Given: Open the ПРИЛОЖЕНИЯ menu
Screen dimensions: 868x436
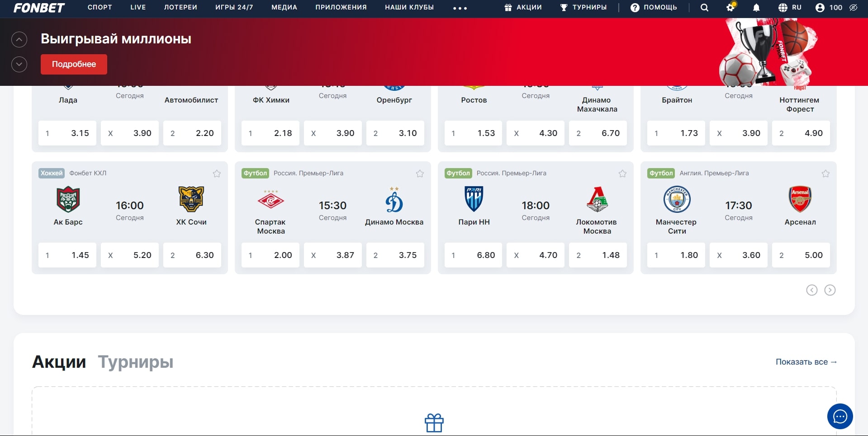Looking at the screenshot, I should (341, 7).
